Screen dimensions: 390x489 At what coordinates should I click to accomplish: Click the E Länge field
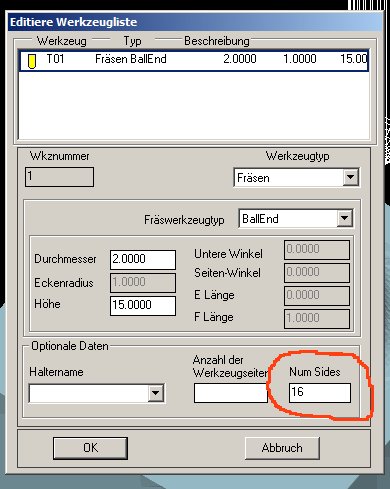pyautogui.click(x=317, y=296)
